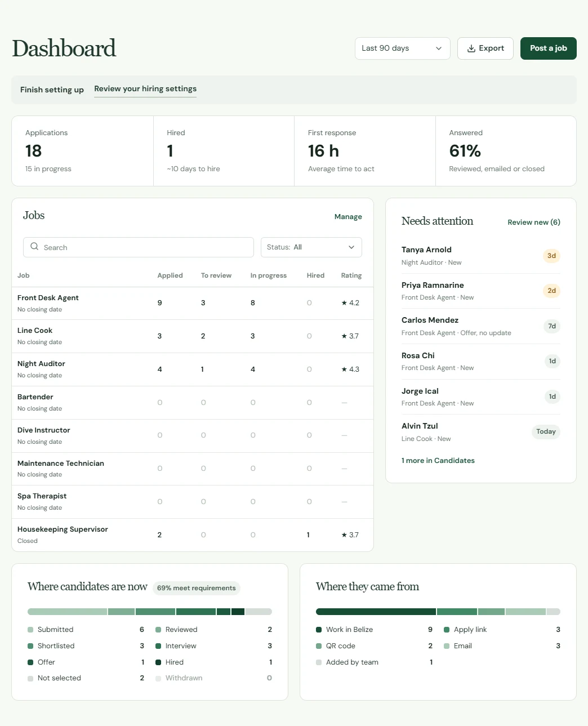Select candidate Tanya Arnold
The width and height of the screenshot is (588, 726).
(481, 256)
